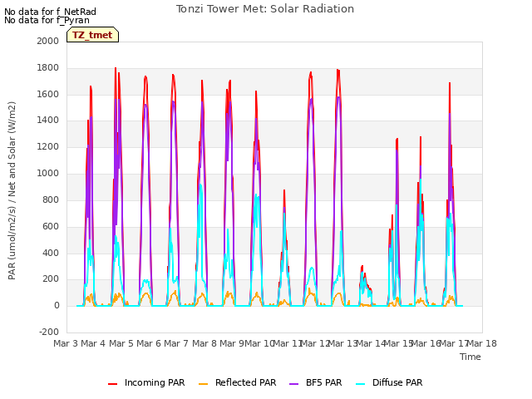Click the 'No data for f_Pyran' message
The width and height of the screenshot is (532, 399).
point(47,20)
